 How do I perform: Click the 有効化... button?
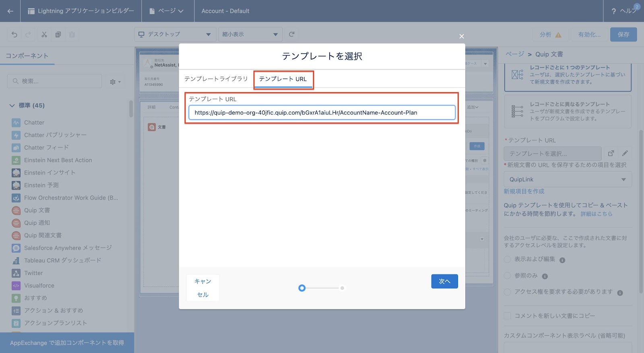click(589, 35)
